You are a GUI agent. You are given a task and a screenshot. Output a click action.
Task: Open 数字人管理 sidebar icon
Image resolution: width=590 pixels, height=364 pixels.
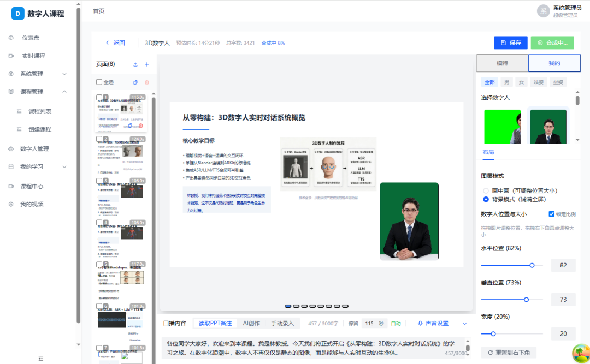[11, 149]
